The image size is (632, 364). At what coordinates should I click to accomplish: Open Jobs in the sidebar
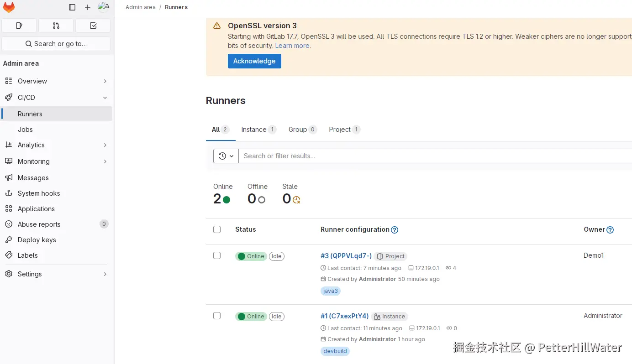coord(57,130)
